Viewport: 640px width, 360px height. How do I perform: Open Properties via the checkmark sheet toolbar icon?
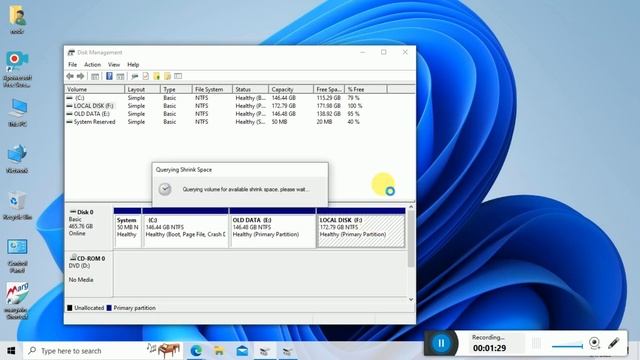(145, 76)
